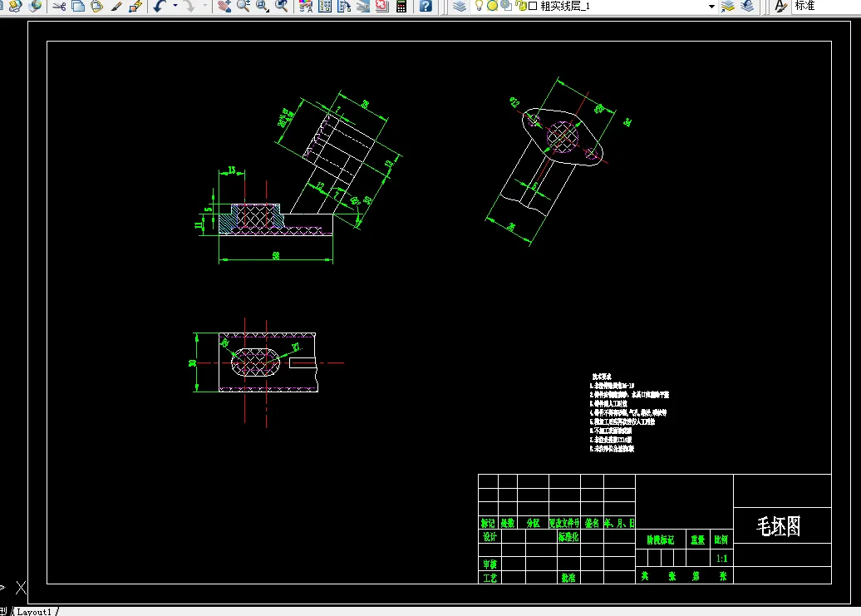Select the 标记 header cell
This screenshot has height=616, width=861.
coord(488,523)
